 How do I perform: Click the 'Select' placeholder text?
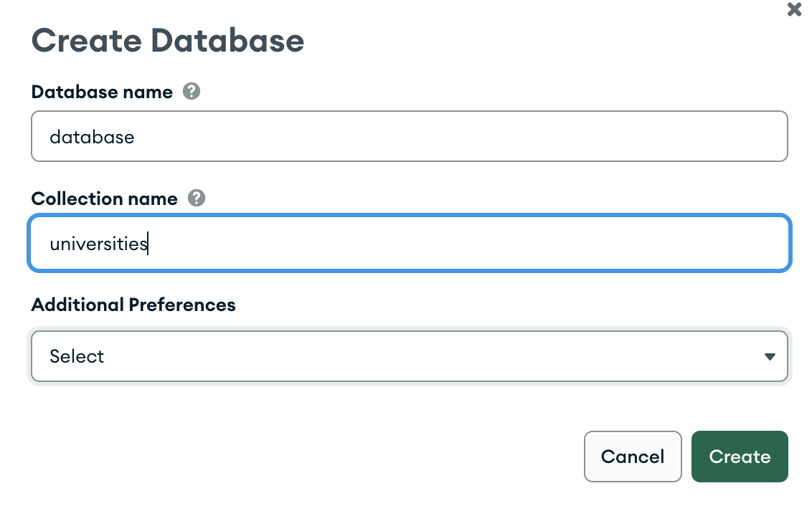click(x=77, y=356)
